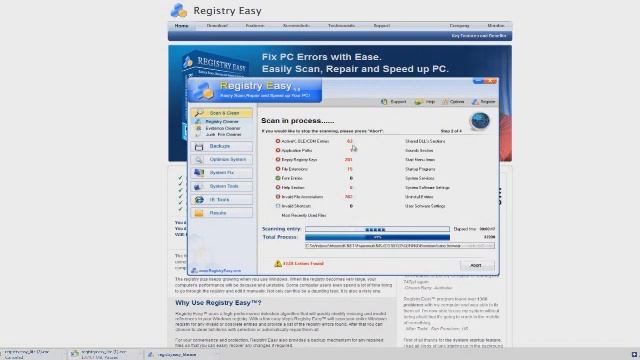Click the green check icon beside Font Entries
The height and width of the screenshot is (360, 640).
[278, 178]
